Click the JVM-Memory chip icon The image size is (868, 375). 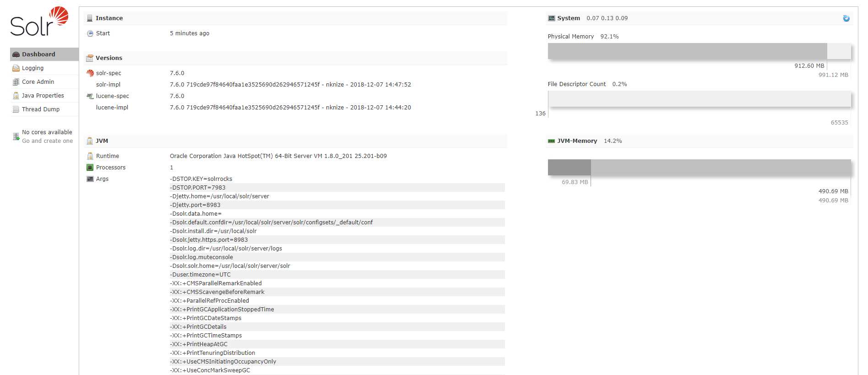click(551, 141)
